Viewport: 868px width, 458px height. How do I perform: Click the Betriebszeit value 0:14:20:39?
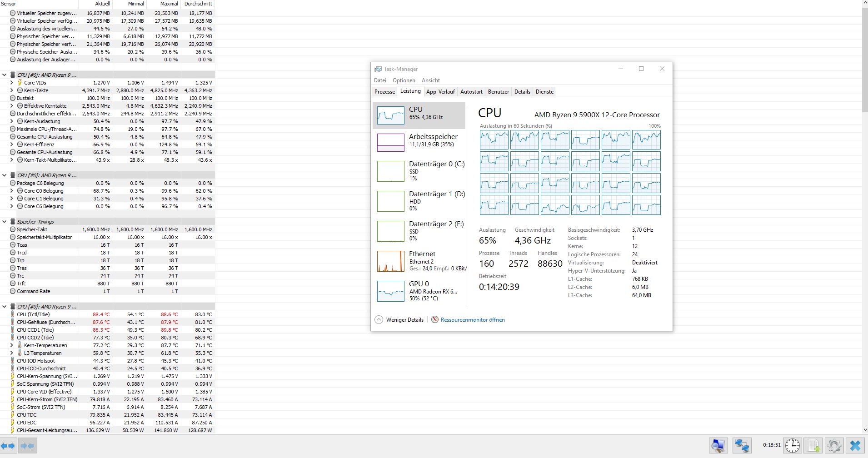[499, 287]
